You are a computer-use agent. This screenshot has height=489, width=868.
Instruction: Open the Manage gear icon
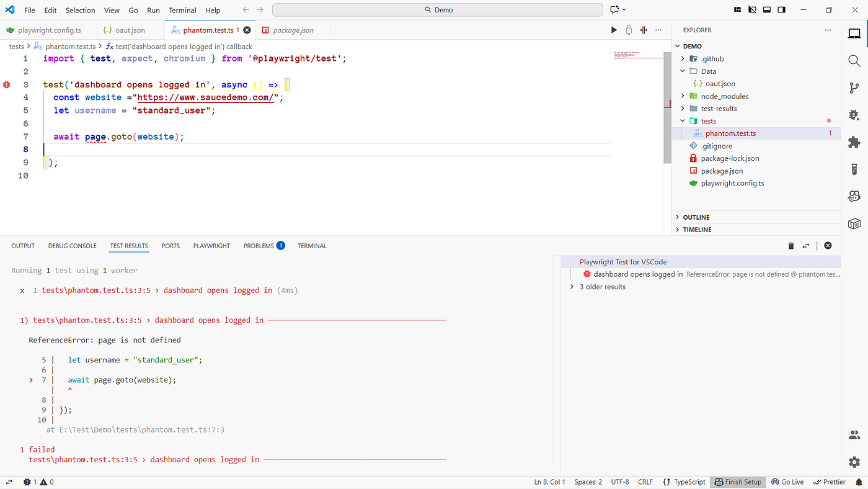(x=854, y=462)
